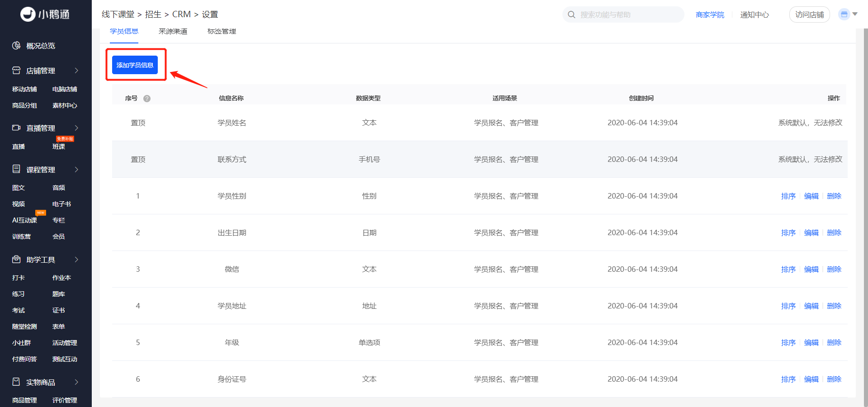Click 删除 for the 学员性别 row
The image size is (868, 407).
834,196
